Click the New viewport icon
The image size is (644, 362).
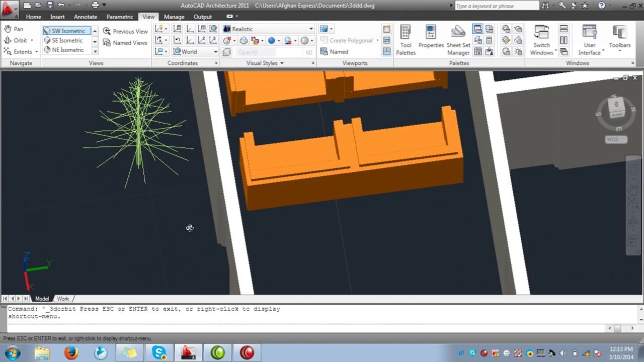coord(386,29)
